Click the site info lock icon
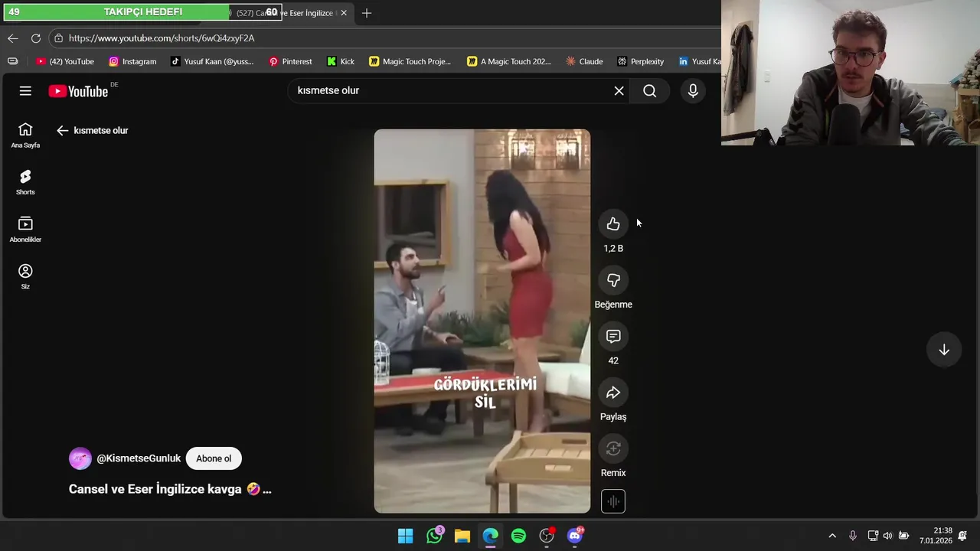This screenshot has height=551, width=980. (58, 38)
